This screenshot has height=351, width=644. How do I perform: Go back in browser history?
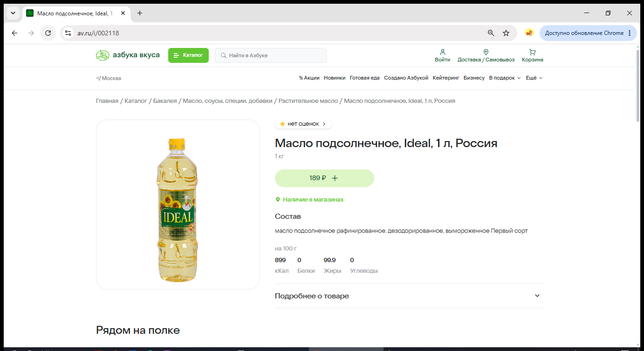(14, 33)
